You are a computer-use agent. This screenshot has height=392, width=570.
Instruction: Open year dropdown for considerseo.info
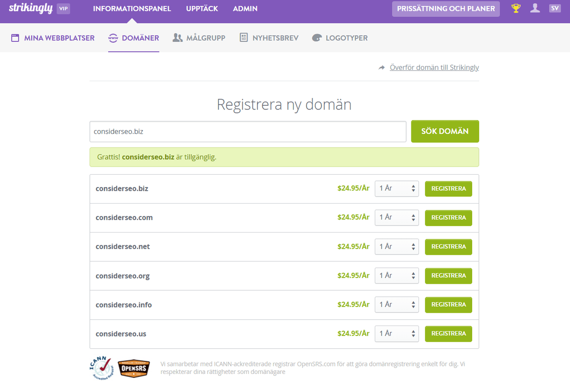coord(397,304)
